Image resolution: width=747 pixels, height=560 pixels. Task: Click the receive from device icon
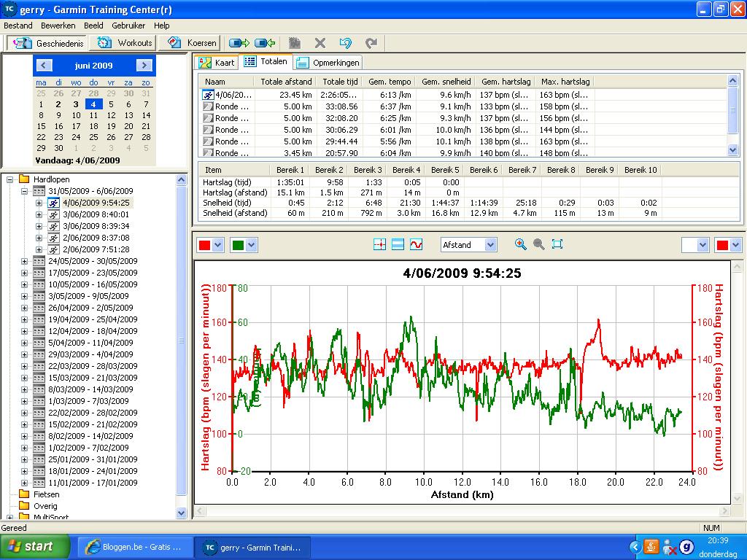point(264,43)
